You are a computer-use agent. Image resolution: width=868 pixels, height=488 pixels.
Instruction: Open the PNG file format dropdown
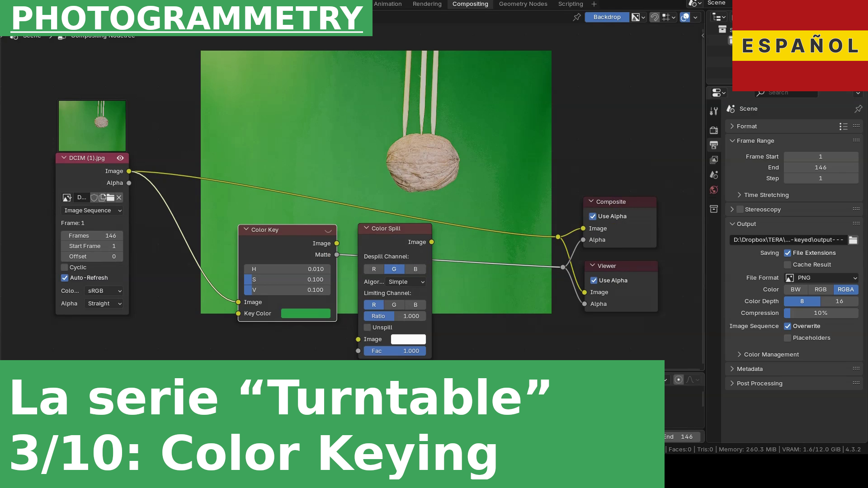(821, 278)
